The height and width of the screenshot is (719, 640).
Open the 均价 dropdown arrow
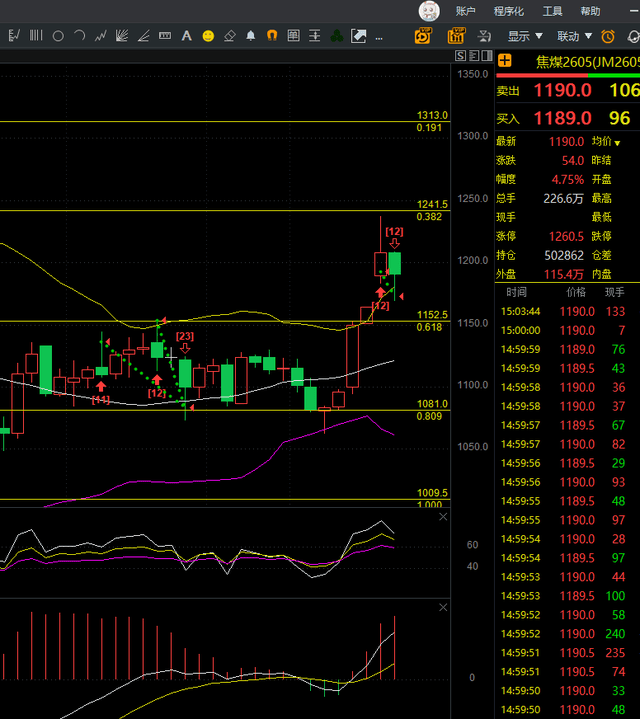point(617,143)
